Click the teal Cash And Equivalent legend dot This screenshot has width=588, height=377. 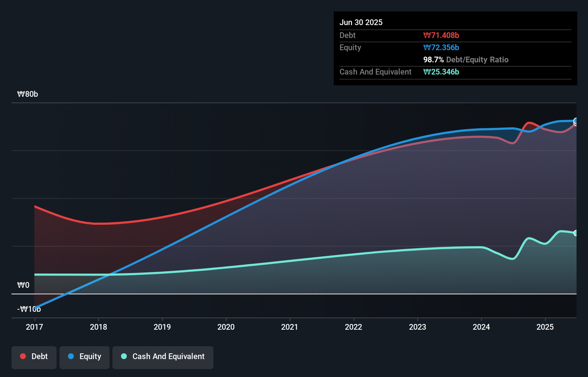[x=124, y=356]
